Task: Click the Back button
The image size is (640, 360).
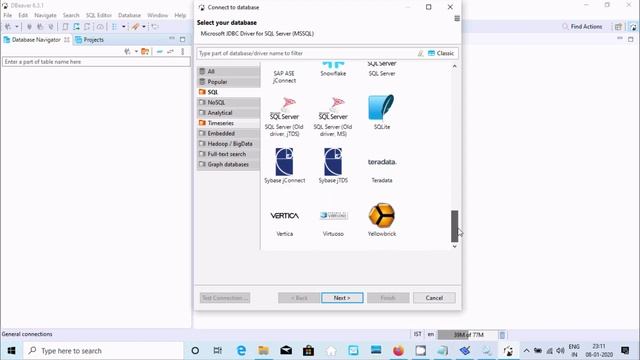Action: [x=299, y=298]
